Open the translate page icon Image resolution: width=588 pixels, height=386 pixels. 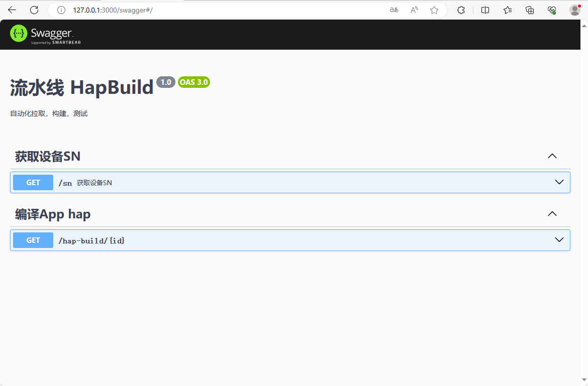[x=394, y=10]
